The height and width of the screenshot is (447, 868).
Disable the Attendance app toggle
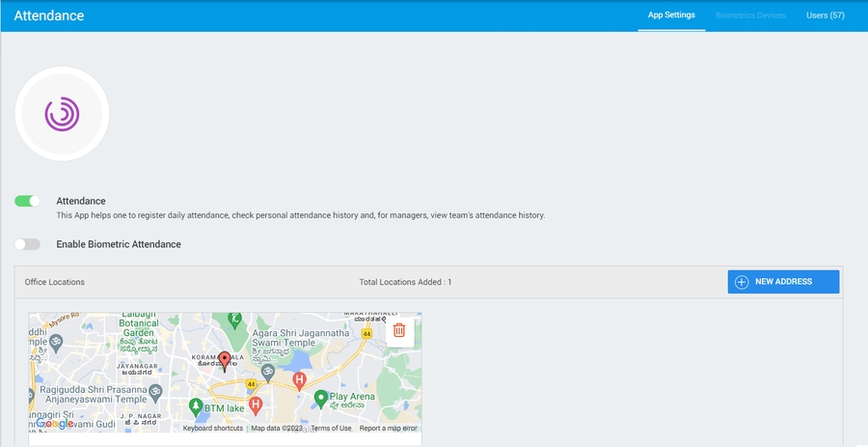(x=27, y=201)
